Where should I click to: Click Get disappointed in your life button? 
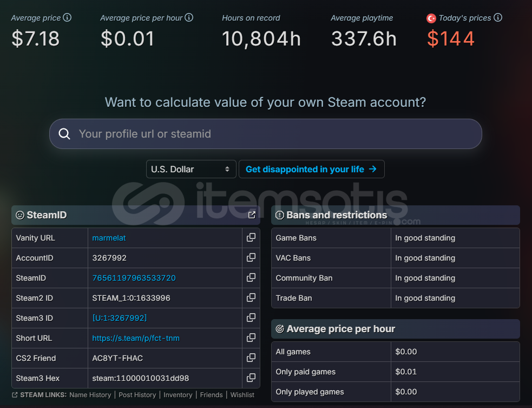[312, 169]
